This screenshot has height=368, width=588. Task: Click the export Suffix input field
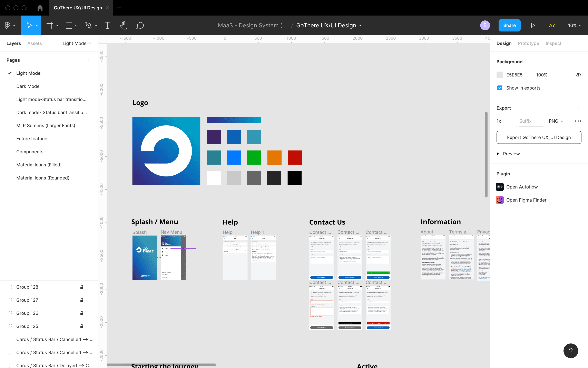[530, 121]
